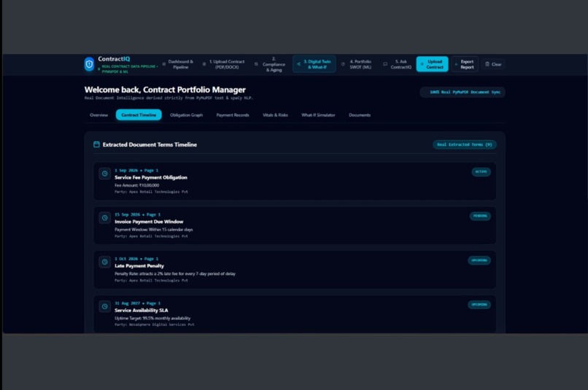Click 'Welcome back, Contract Portfolio Manager' heading
Screen dimensions: 588x390
coord(165,90)
